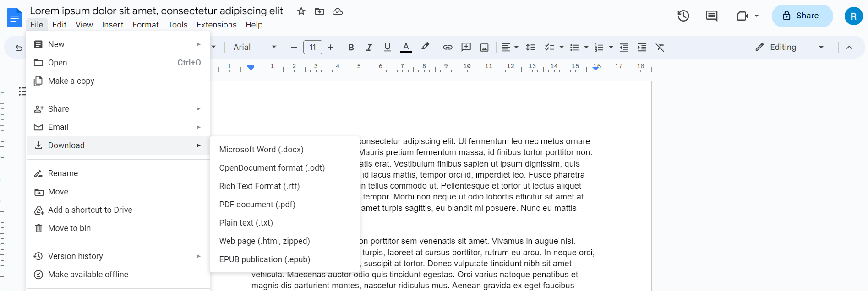Open the Arial font dropdown
868x291 pixels.
click(255, 47)
